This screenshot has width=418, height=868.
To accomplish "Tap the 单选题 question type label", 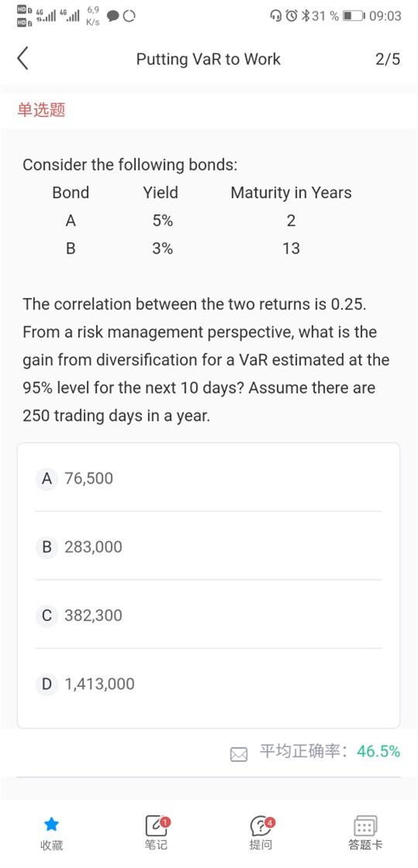I will [x=42, y=110].
